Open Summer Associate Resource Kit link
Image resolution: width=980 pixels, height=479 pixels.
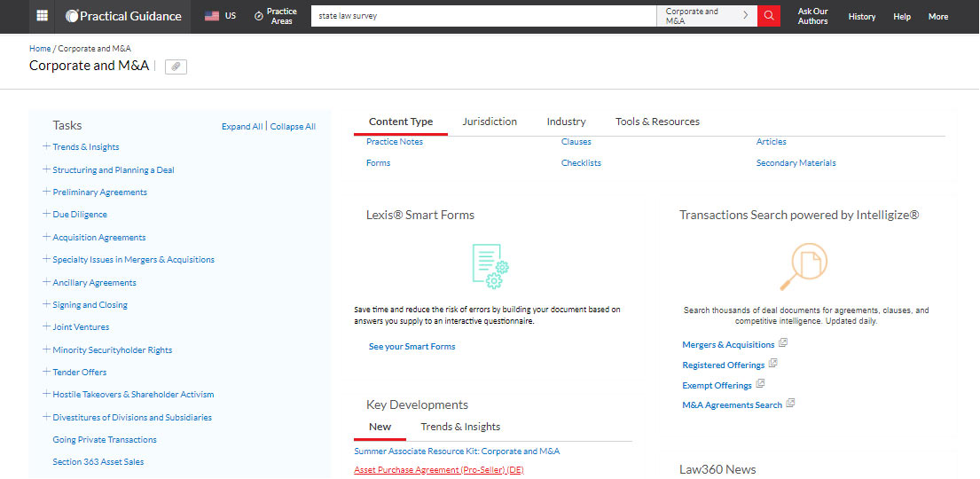click(x=457, y=451)
